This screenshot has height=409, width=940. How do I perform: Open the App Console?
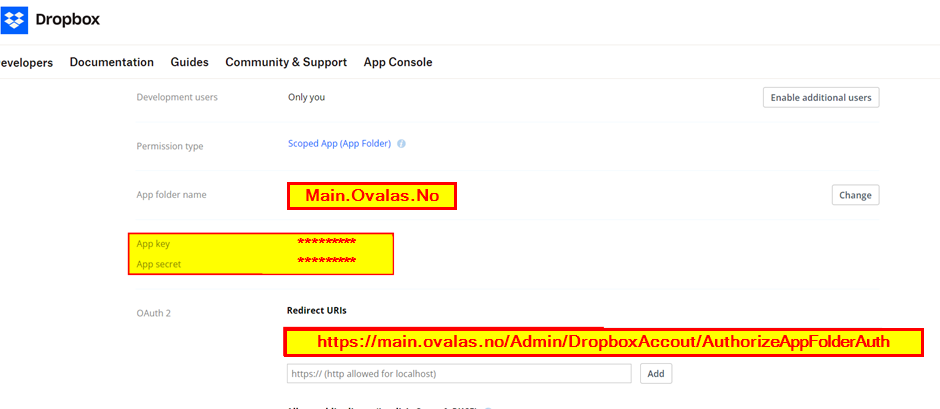398,62
